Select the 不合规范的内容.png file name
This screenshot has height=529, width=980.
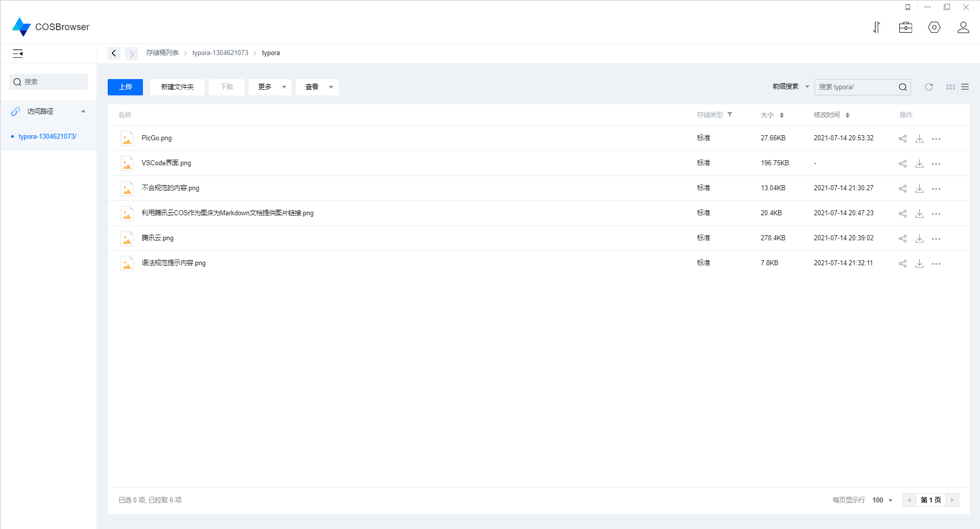(170, 188)
